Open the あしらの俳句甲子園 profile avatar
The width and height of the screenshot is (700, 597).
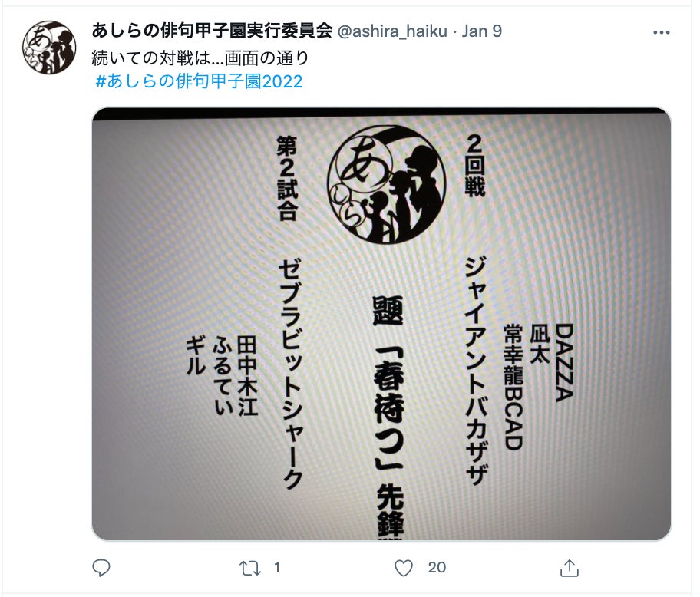click(x=49, y=48)
